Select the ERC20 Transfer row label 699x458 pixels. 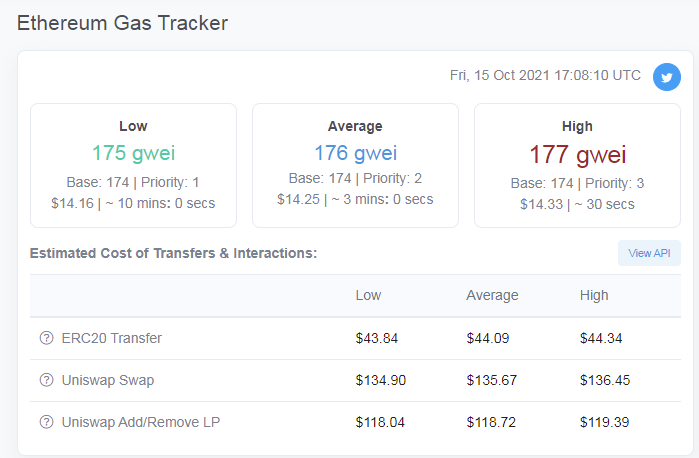click(x=111, y=338)
